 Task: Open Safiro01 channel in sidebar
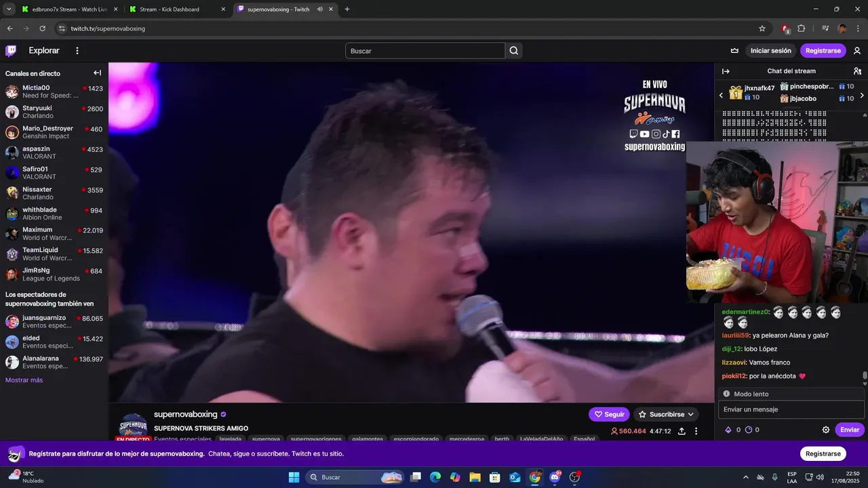tap(54, 173)
